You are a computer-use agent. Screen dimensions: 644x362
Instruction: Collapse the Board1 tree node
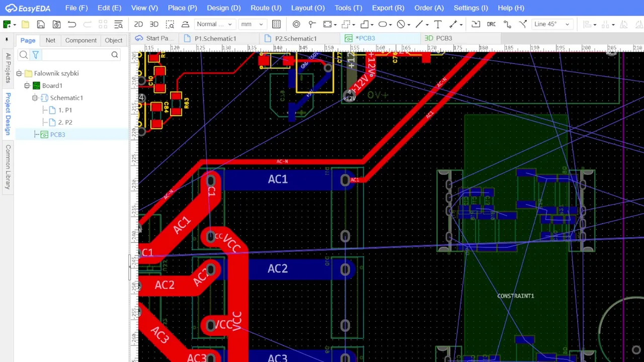(27, 85)
